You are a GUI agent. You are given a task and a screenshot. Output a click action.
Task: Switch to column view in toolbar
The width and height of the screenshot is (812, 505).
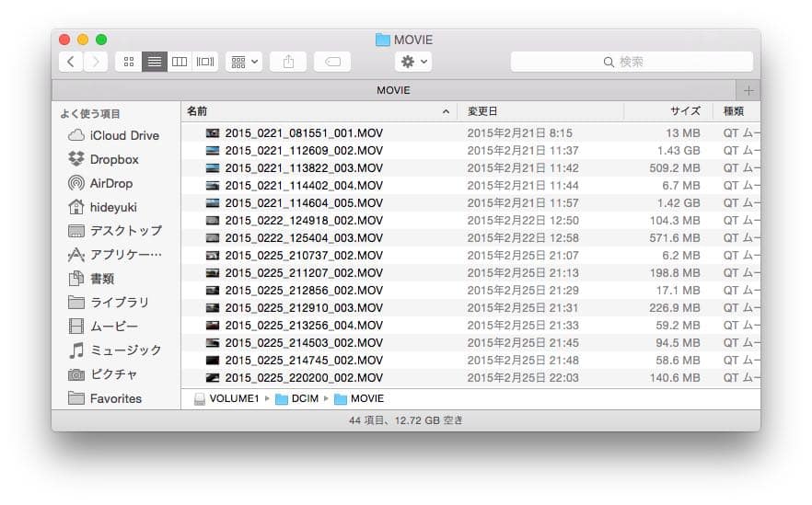pyautogui.click(x=180, y=62)
